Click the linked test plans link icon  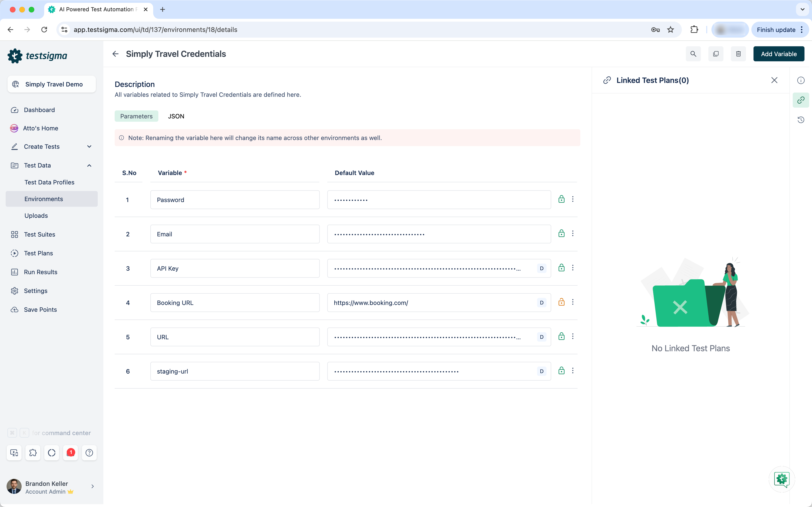800,100
